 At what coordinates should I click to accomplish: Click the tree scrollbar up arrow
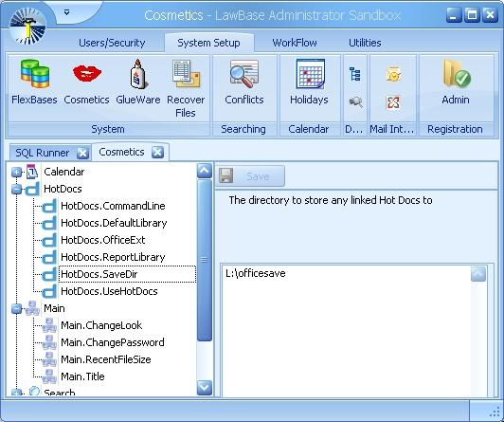205,171
